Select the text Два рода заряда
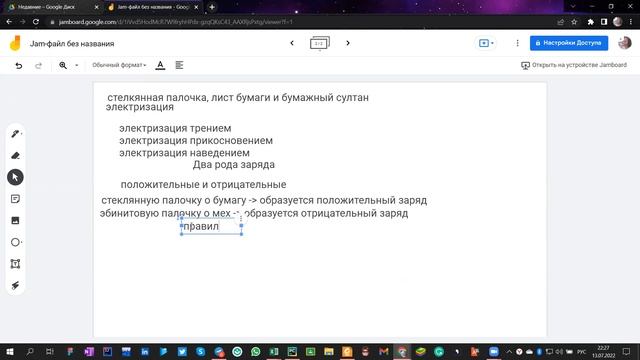 pos(233,164)
